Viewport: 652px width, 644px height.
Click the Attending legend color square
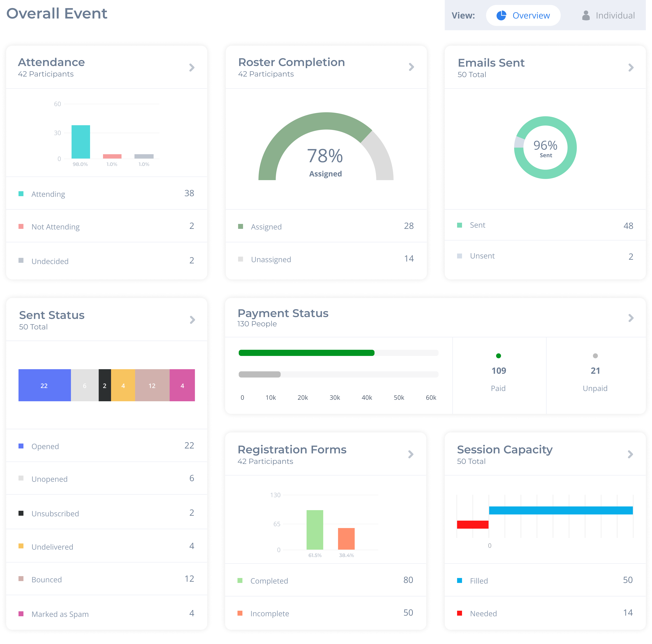click(x=21, y=194)
